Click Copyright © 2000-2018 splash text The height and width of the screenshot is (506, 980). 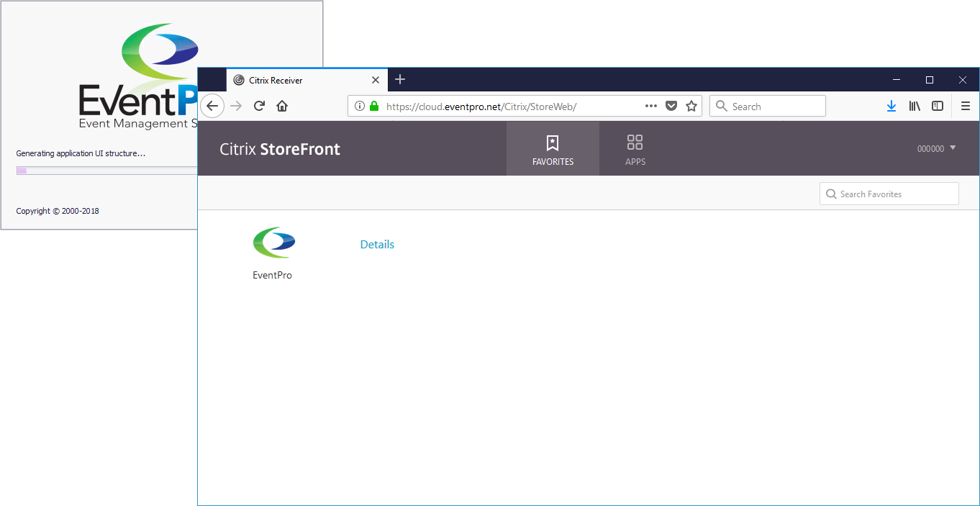[x=58, y=211]
